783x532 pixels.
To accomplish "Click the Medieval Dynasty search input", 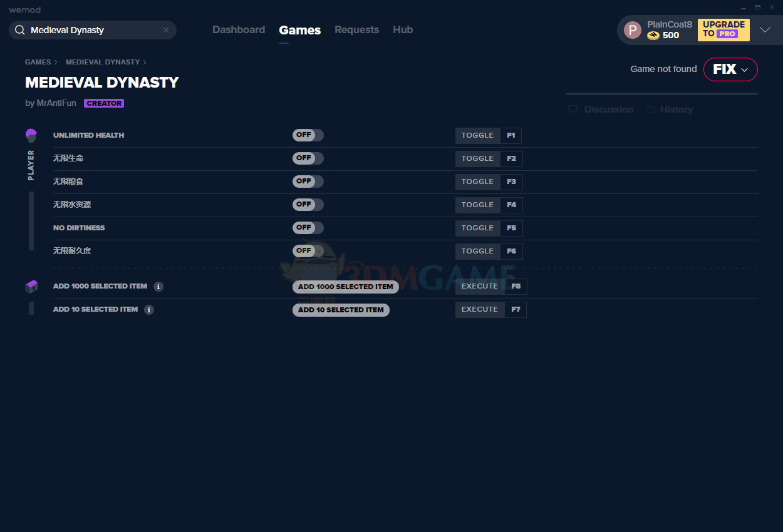I will [94, 30].
